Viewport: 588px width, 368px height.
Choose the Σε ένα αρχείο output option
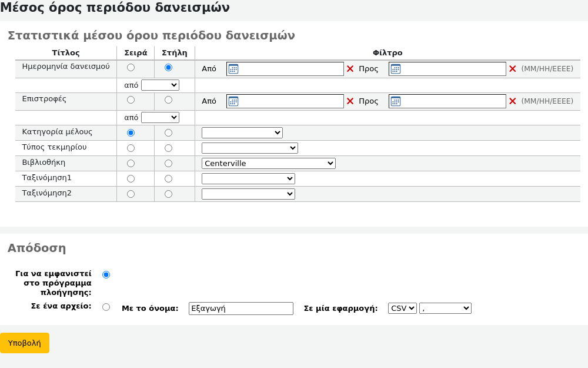[106, 307]
